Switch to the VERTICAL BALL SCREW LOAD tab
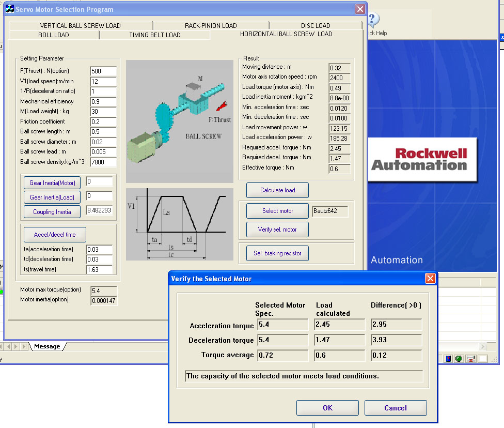 [81, 25]
